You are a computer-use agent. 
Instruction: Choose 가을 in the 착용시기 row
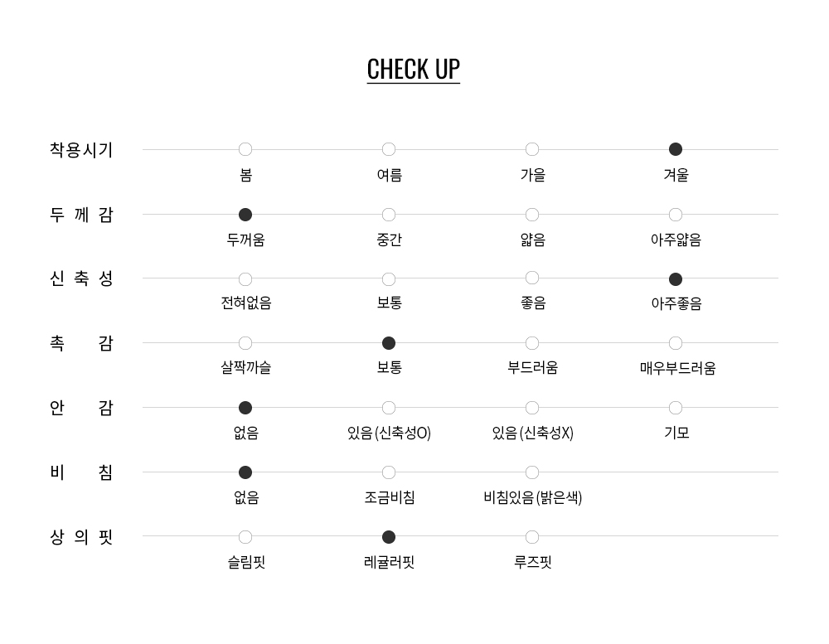pyautogui.click(x=532, y=150)
